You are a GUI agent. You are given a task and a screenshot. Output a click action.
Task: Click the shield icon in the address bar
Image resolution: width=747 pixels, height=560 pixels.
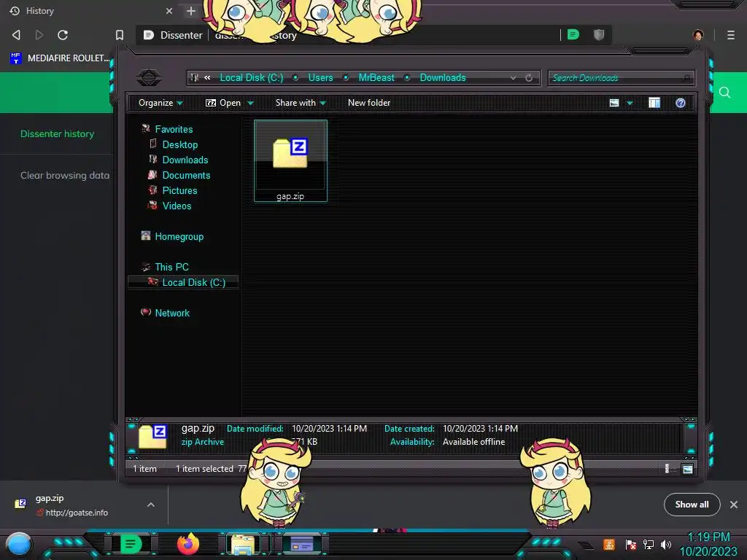(x=599, y=34)
